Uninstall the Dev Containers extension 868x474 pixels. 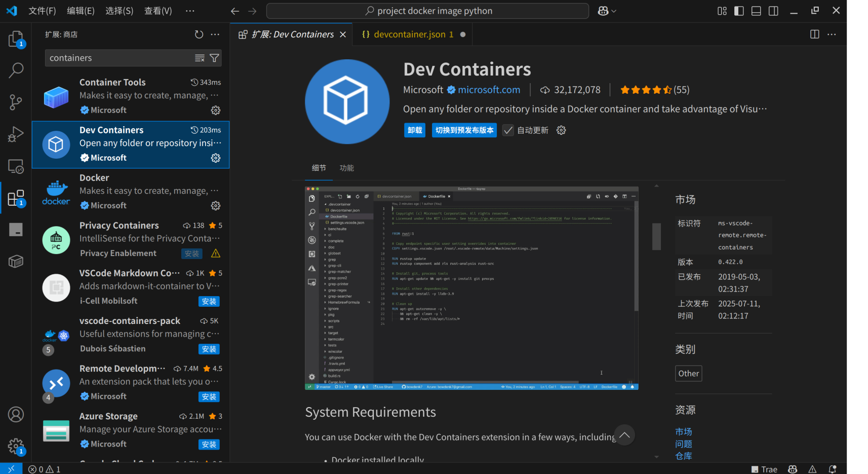pyautogui.click(x=415, y=130)
